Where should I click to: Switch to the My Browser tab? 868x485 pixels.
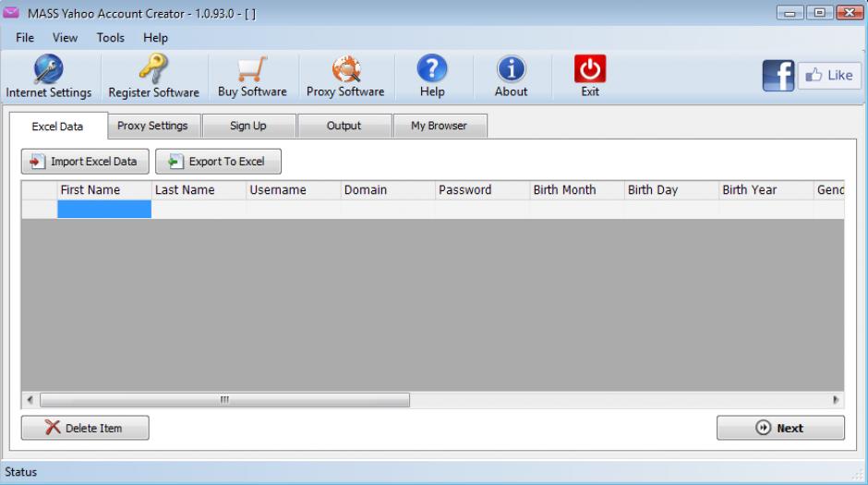439,126
